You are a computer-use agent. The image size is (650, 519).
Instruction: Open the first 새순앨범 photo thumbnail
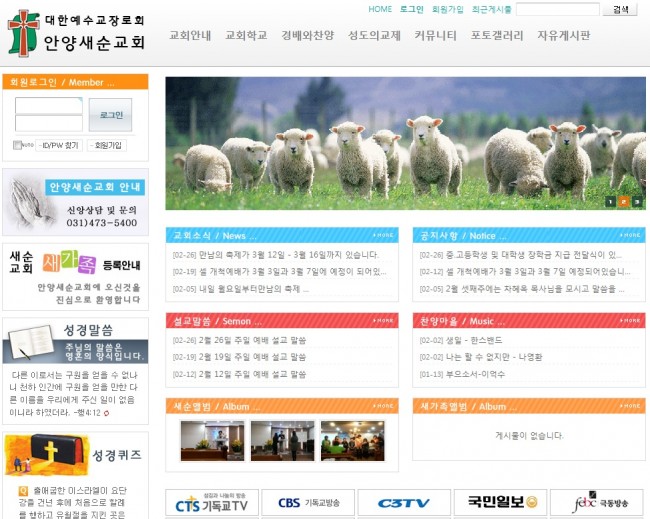click(212, 441)
